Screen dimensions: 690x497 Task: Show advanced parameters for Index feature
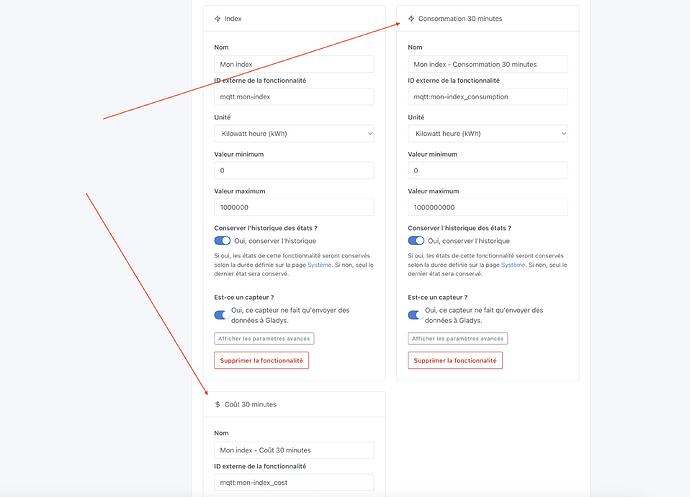click(264, 339)
